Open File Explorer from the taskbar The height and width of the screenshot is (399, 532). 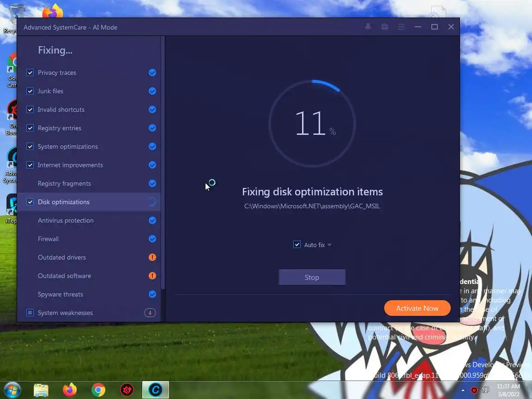[41, 390]
